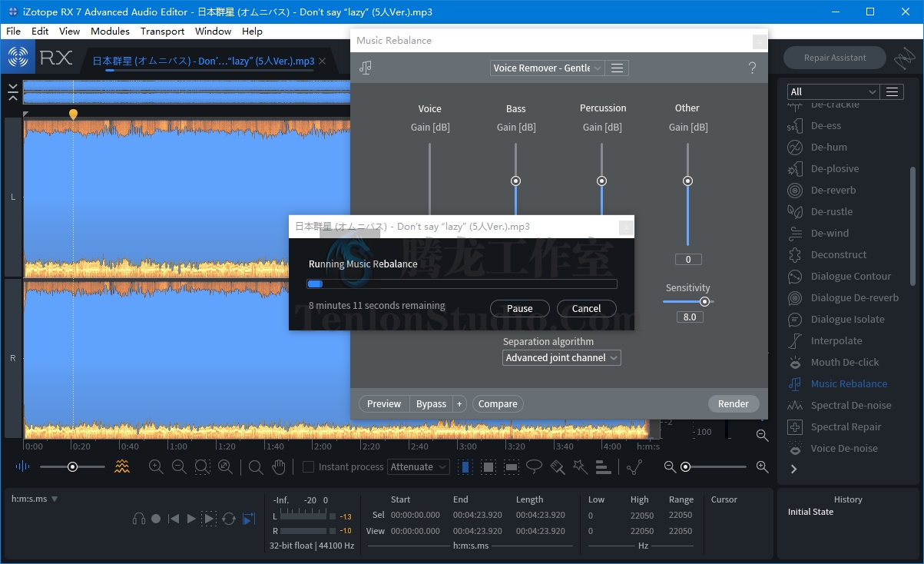
Task: Click the zoom in icon beside the spectrogram icon
Action: click(156, 466)
